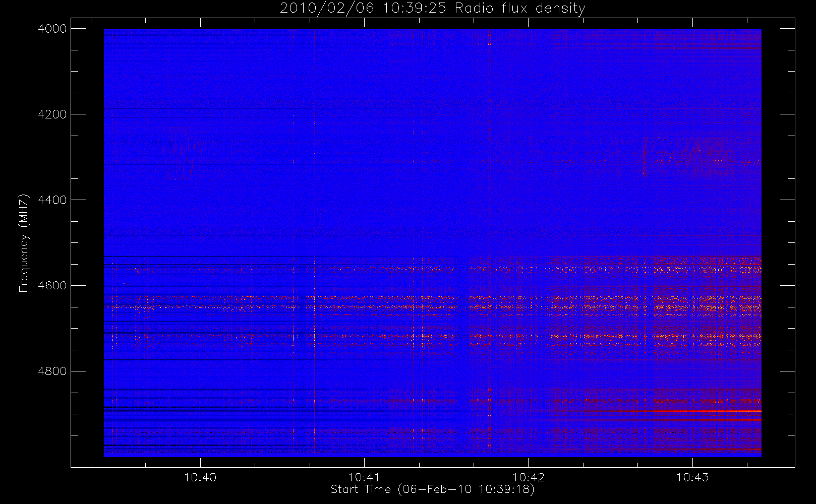Click the 4400 frequency tick label
Image resolution: width=816 pixels, height=504 pixels.
[52, 200]
